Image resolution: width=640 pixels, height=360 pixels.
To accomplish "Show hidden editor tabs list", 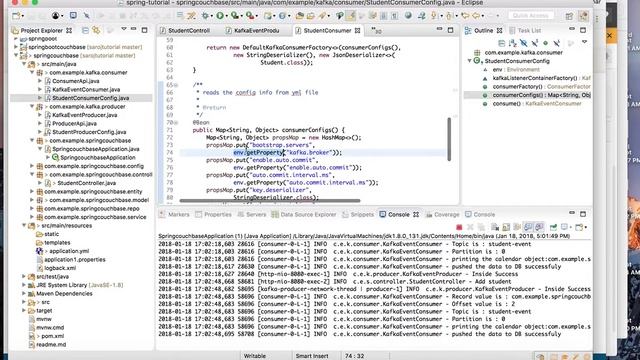I will pos(376,30).
